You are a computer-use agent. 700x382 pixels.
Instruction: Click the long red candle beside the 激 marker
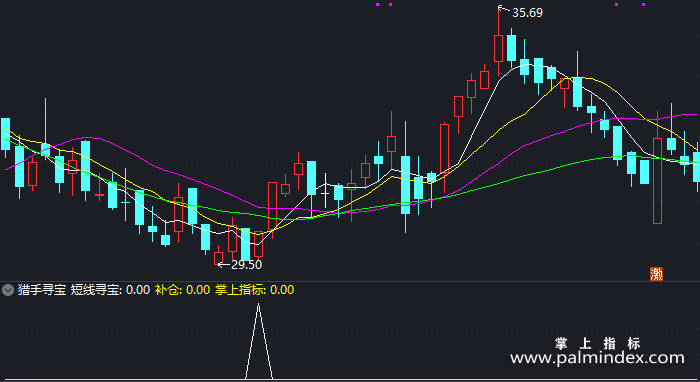coord(657,181)
